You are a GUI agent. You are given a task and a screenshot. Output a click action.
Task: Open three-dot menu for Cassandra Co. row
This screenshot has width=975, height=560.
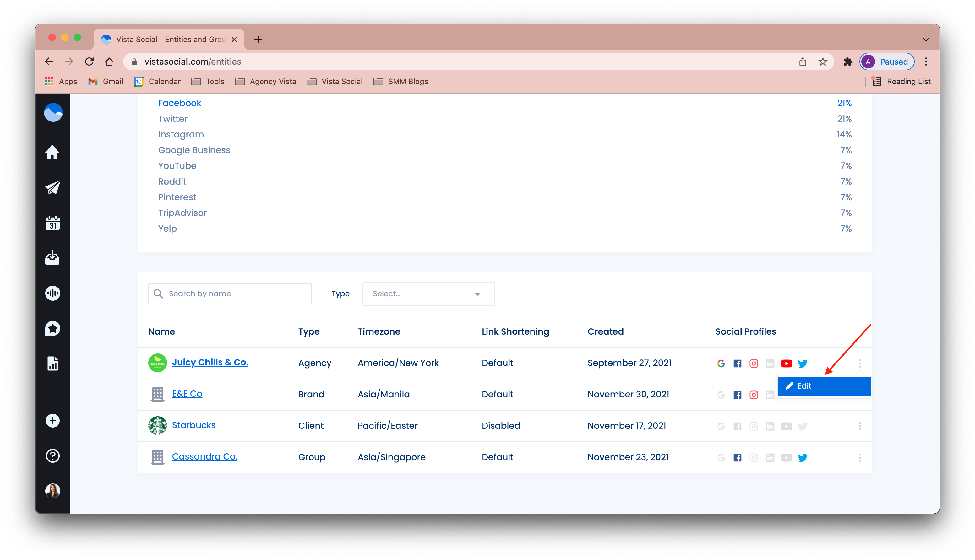[860, 458]
